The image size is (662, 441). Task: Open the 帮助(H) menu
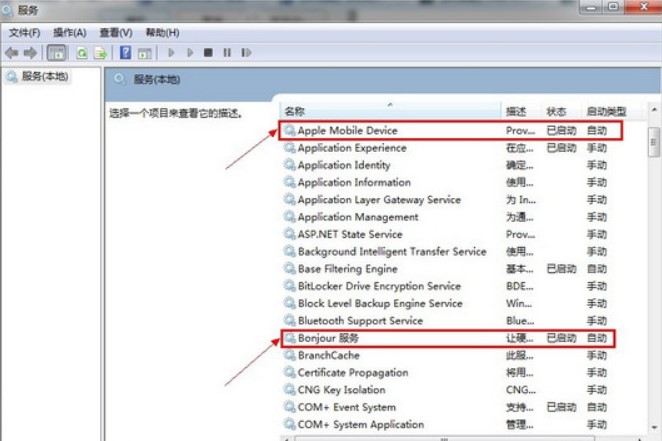point(162,32)
